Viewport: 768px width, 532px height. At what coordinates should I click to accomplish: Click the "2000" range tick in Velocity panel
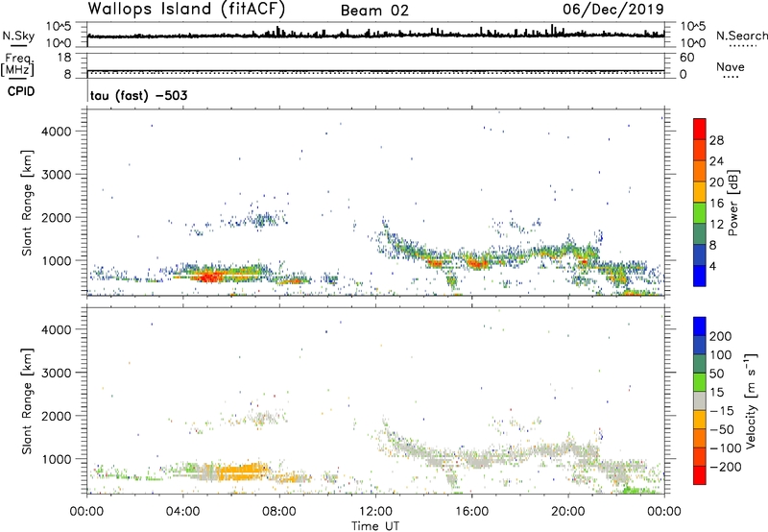[x=57, y=416]
